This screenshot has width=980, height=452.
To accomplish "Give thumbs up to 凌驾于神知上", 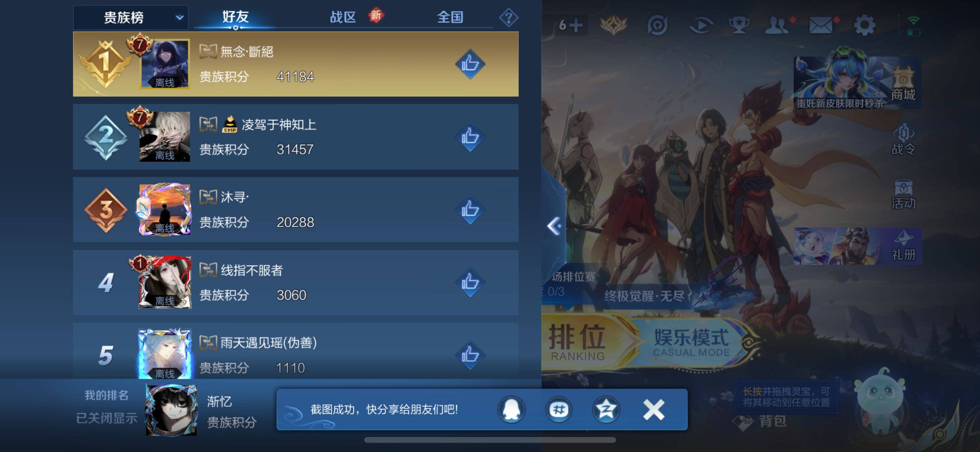I will pyautogui.click(x=470, y=137).
